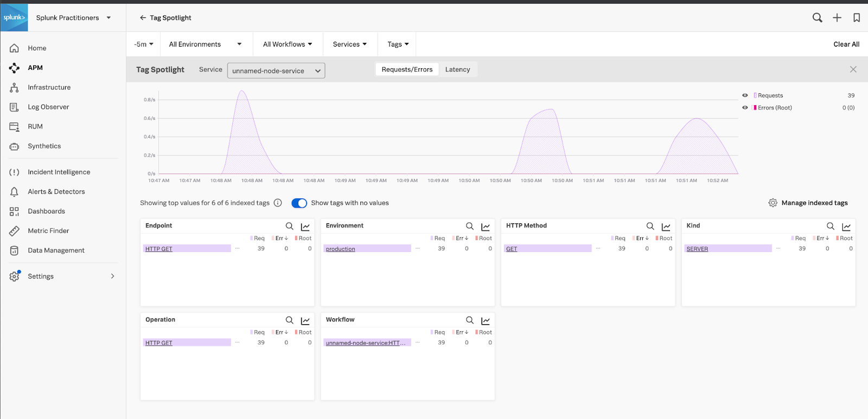Toggle Requests series visibility eye
This screenshot has height=419, width=868.
[745, 95]
